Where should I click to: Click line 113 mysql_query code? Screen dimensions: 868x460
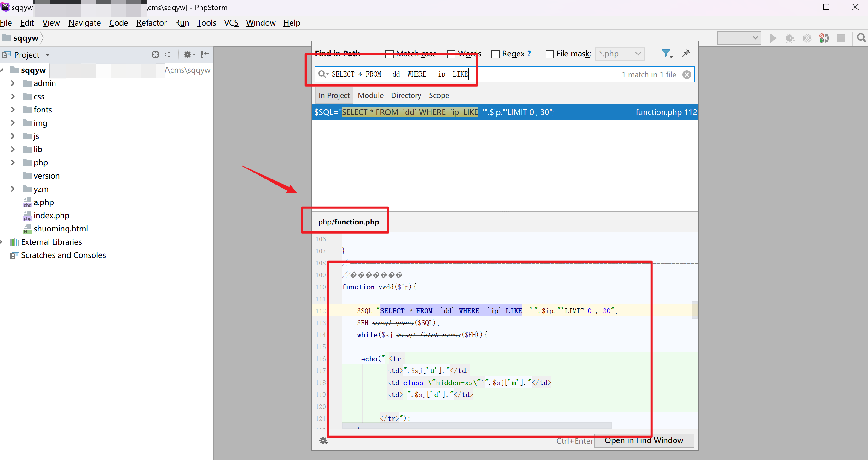coord(398,323)
